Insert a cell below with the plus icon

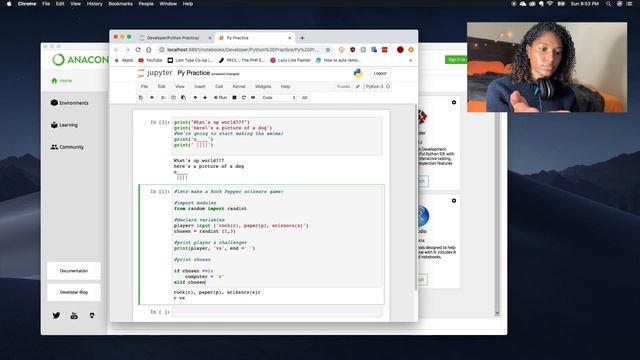152,98
